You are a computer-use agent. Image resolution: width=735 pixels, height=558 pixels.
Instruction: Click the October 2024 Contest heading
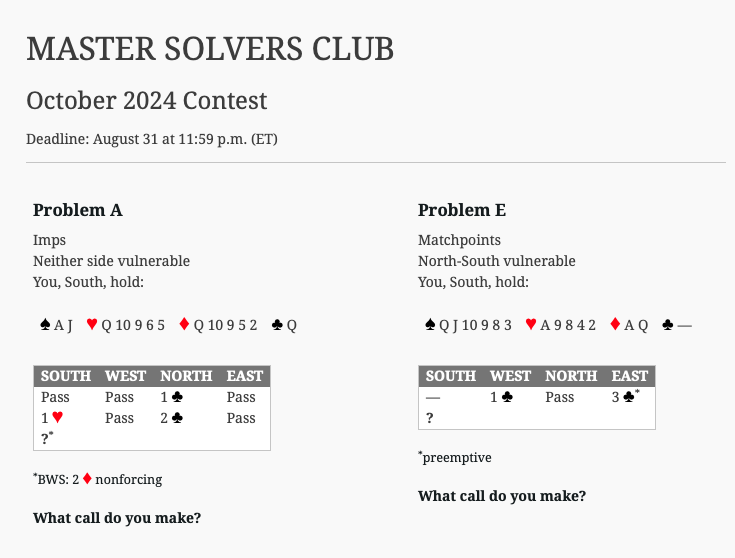pyautogui.click(x=147, y=100)
